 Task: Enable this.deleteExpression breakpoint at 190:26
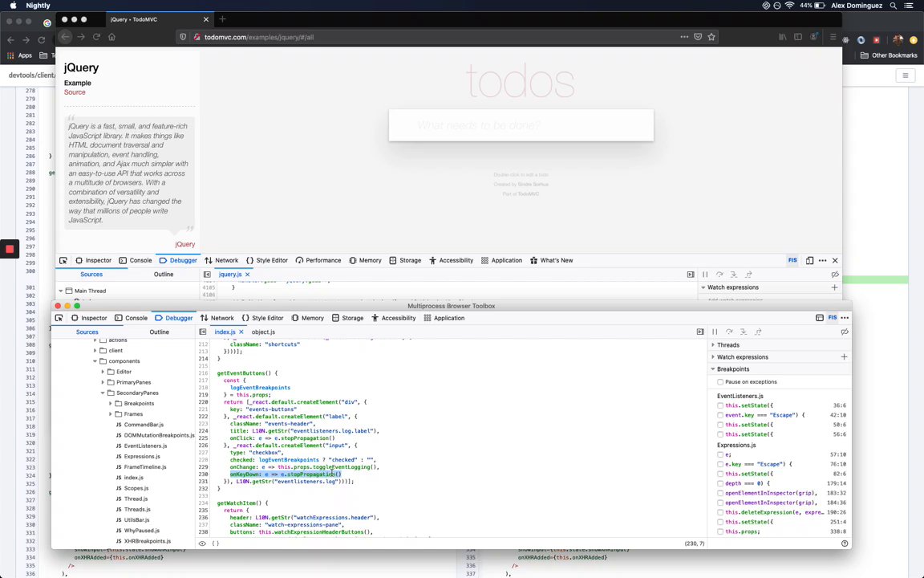(x=720, y=512)
